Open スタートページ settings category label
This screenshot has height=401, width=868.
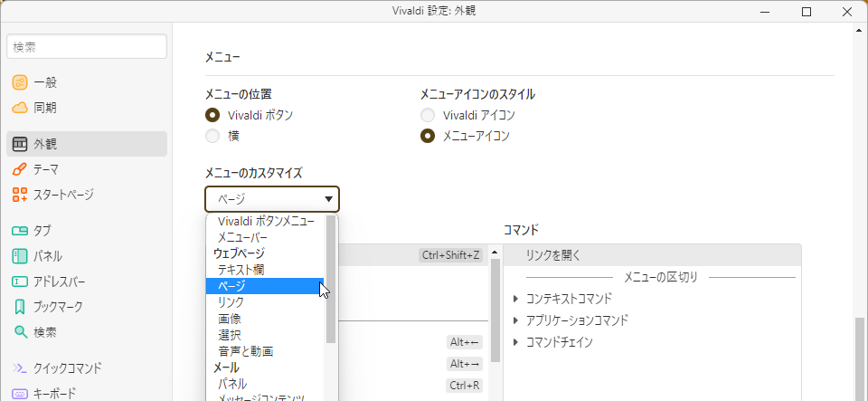coord(63,195)
